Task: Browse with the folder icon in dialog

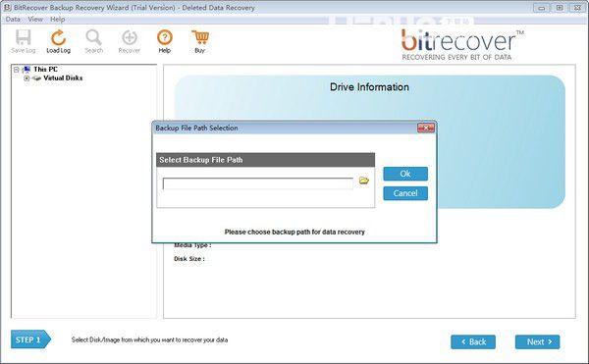Action: (363, 181)
